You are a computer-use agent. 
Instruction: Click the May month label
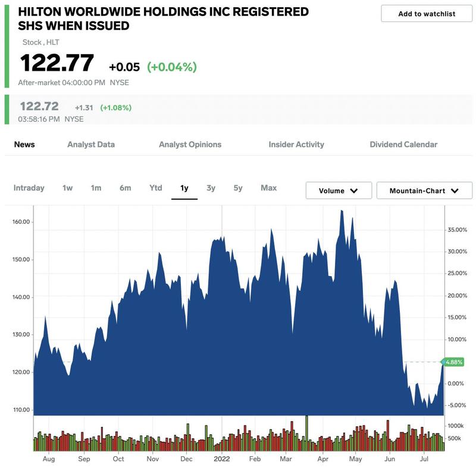[355, 459]
